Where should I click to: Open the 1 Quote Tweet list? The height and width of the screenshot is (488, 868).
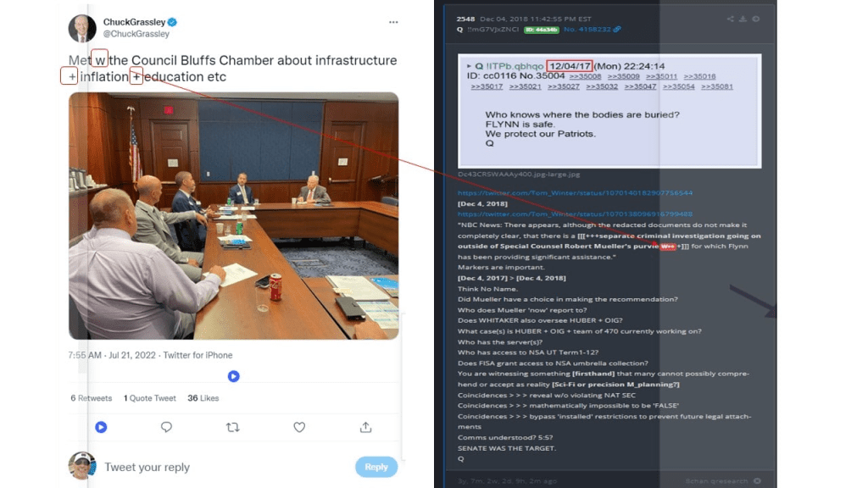click(x=149, y=398)
